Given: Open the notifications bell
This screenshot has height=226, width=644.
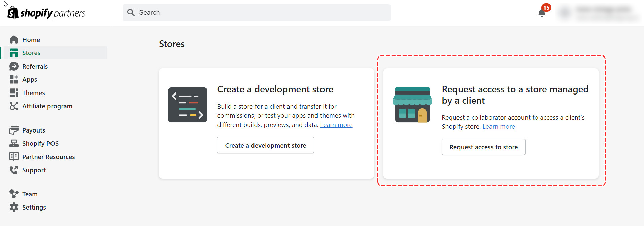Looking at the screenshot, I should tap(542, 13).
